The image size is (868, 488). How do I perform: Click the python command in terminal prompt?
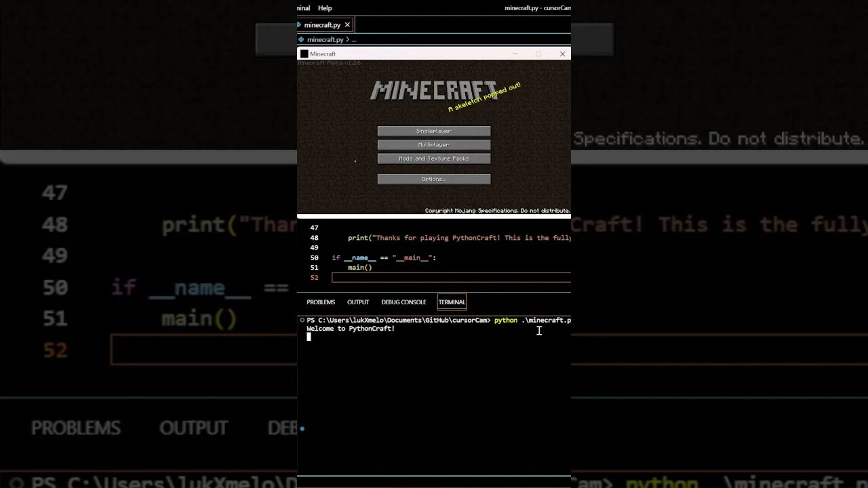pos(506,320)
